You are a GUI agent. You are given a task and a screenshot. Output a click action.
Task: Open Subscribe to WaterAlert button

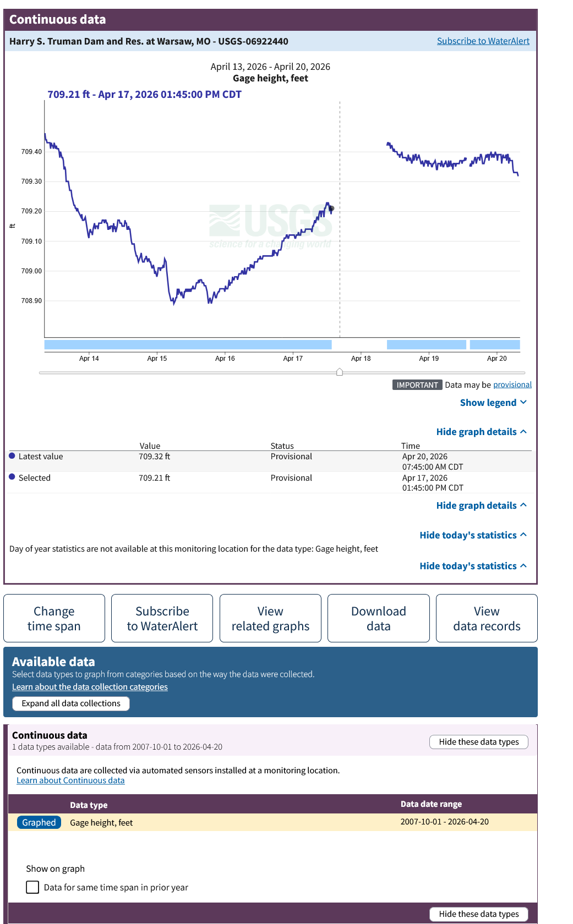tap(162, 618)
